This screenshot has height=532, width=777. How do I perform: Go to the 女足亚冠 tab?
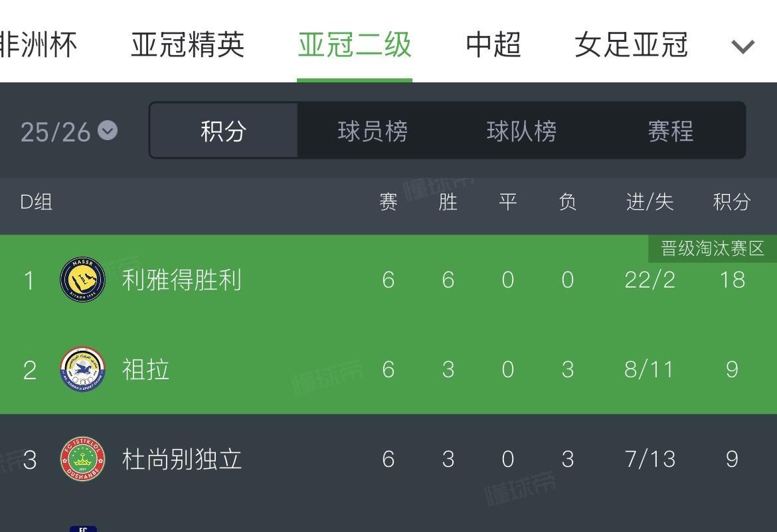631,45
